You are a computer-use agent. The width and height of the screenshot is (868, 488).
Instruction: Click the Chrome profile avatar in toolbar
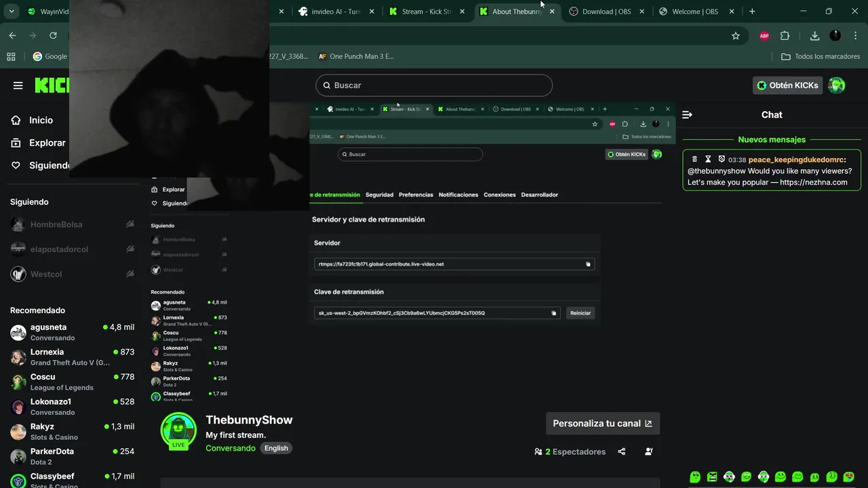[835, 36]
